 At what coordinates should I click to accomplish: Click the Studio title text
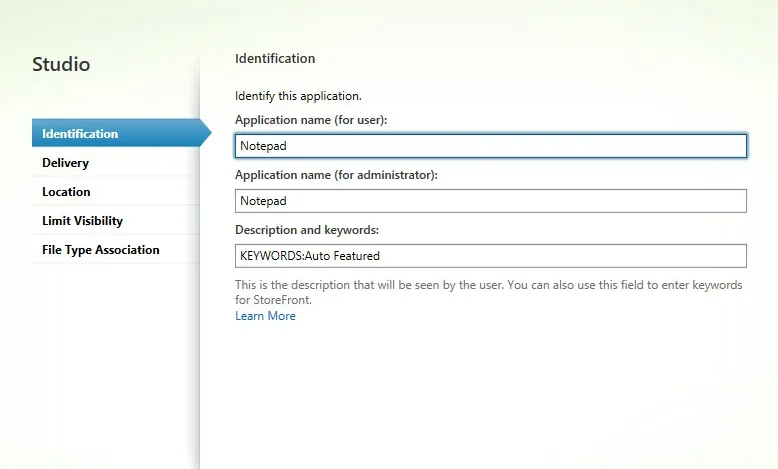61,65
